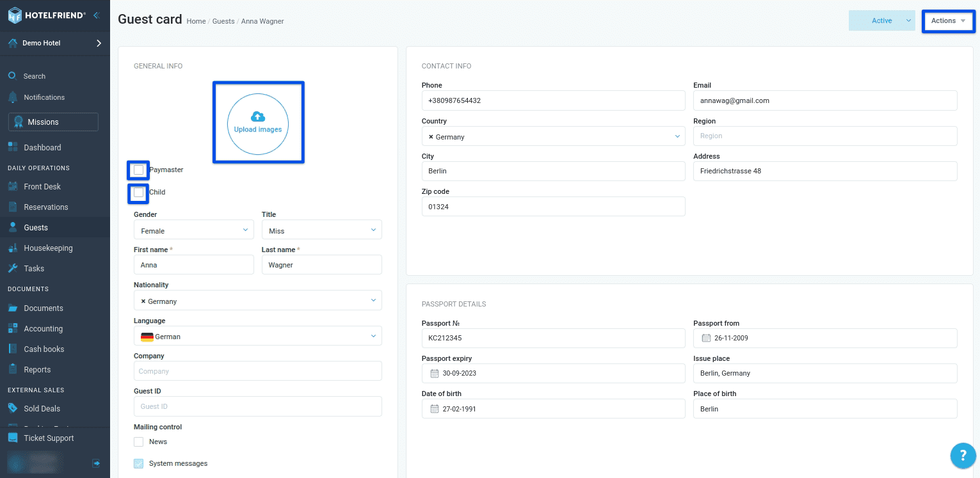
Task: Click calendar icon in Date of birth
Action: point(435,409)
